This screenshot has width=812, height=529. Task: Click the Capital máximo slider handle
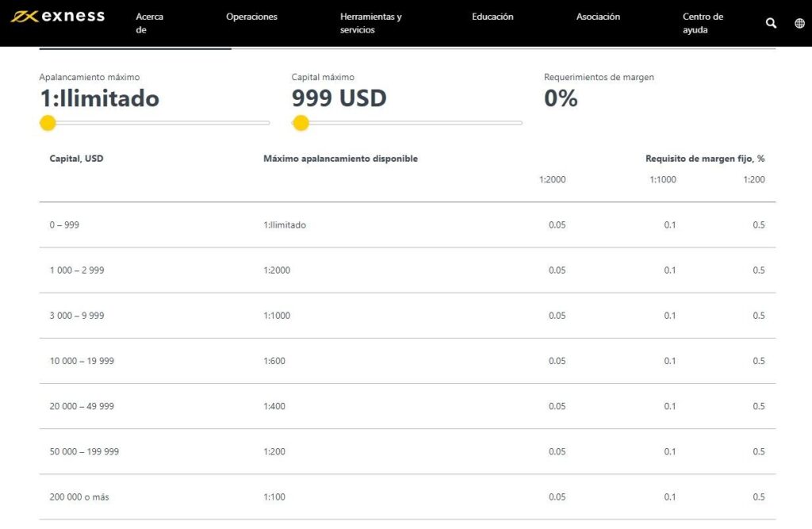click(301, 123)
